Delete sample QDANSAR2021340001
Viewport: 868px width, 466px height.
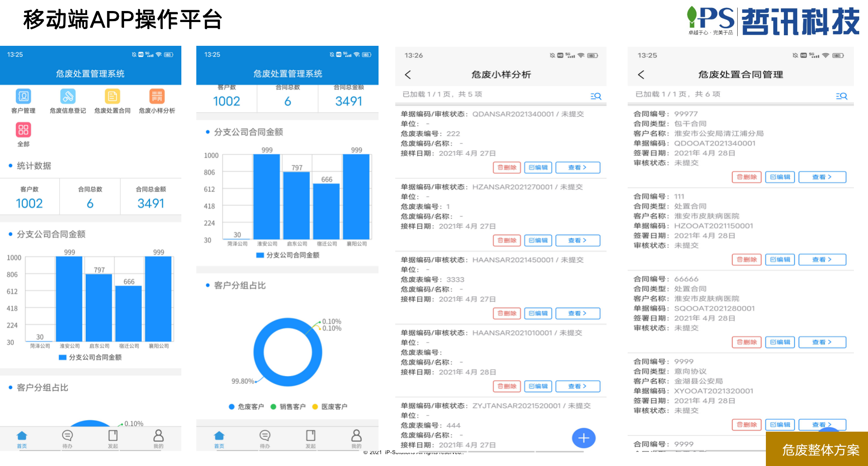click(x=507, y=167)
